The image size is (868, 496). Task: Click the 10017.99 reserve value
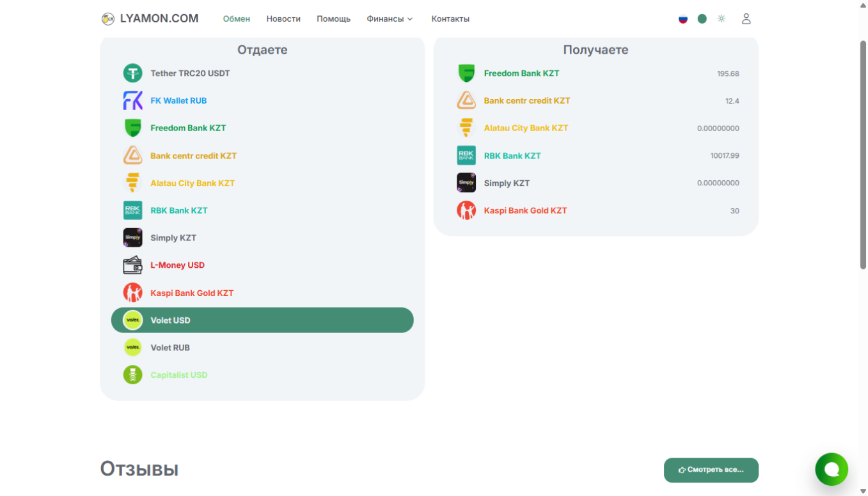click(725, 156)
